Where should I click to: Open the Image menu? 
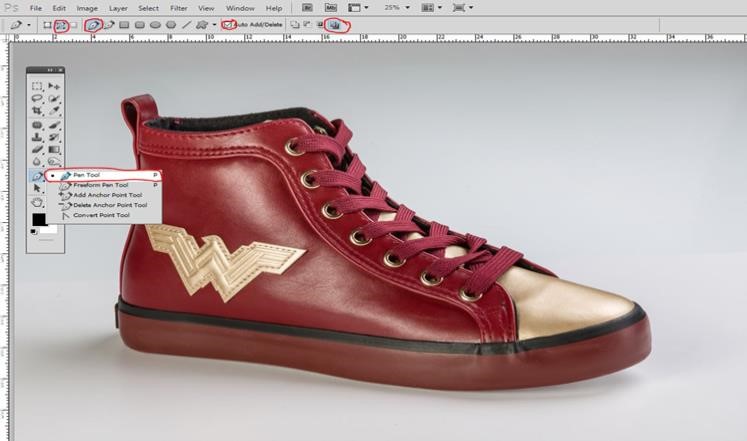tap(87, 8)
